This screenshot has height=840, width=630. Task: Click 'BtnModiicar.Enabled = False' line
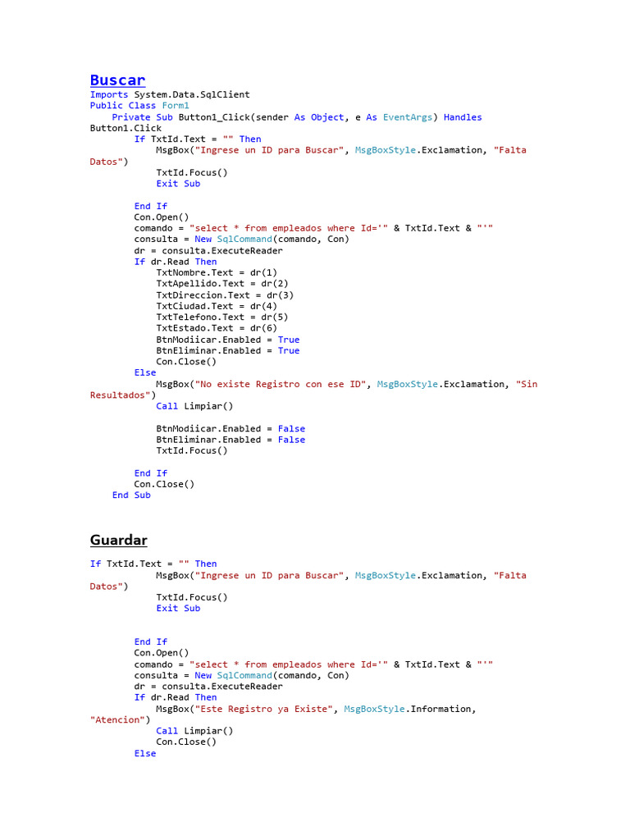coord(231,428)
